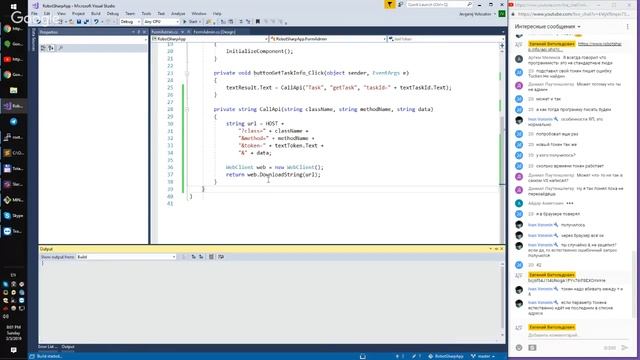This screenshot has width=640, height=360.
Task: Select the Output tab at the bottom
Action: pyautogui.click(x=68, y=347)
